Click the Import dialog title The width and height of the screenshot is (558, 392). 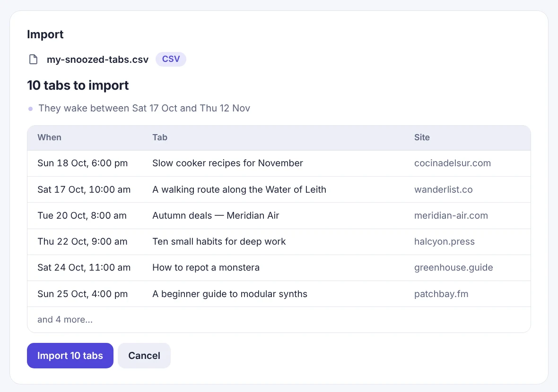point(45,34)
